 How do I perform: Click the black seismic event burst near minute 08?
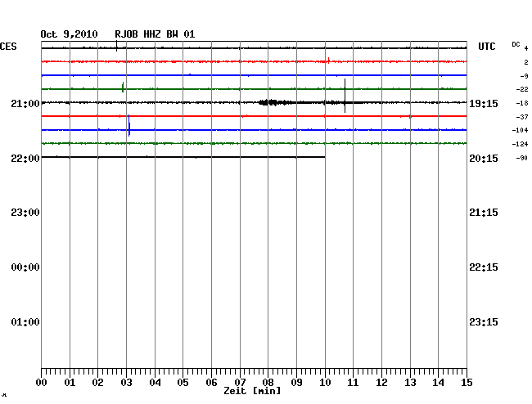276,102
